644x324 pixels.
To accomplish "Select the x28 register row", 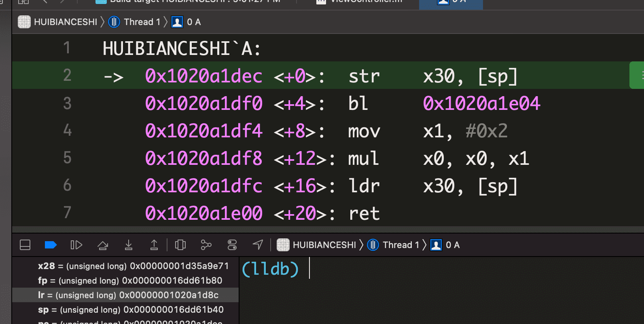I will click(125, 266).
